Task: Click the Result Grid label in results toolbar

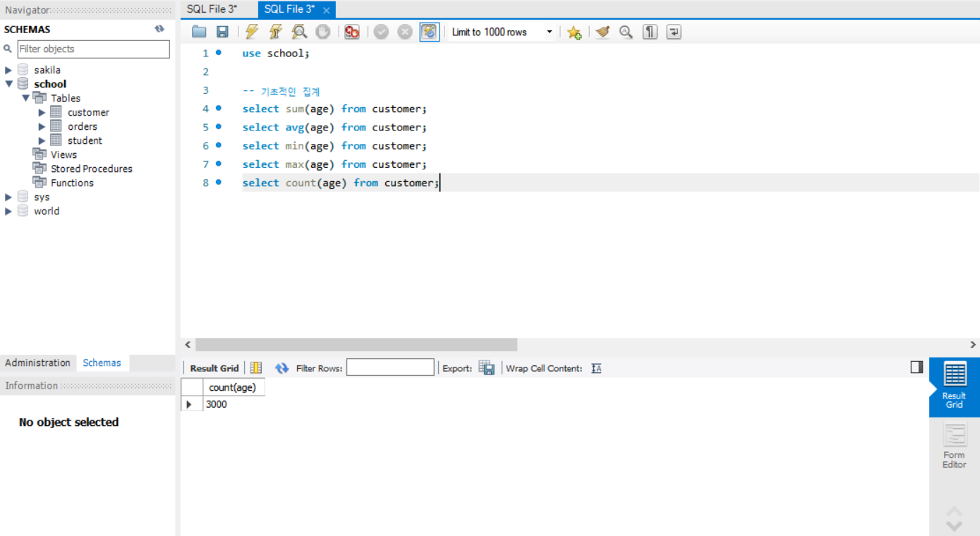Action: click(214, 368)
